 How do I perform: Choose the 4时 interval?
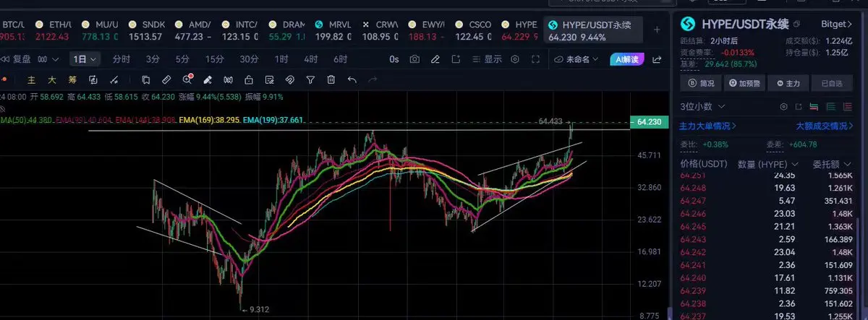pyautogui.click(x=310, y=59)
